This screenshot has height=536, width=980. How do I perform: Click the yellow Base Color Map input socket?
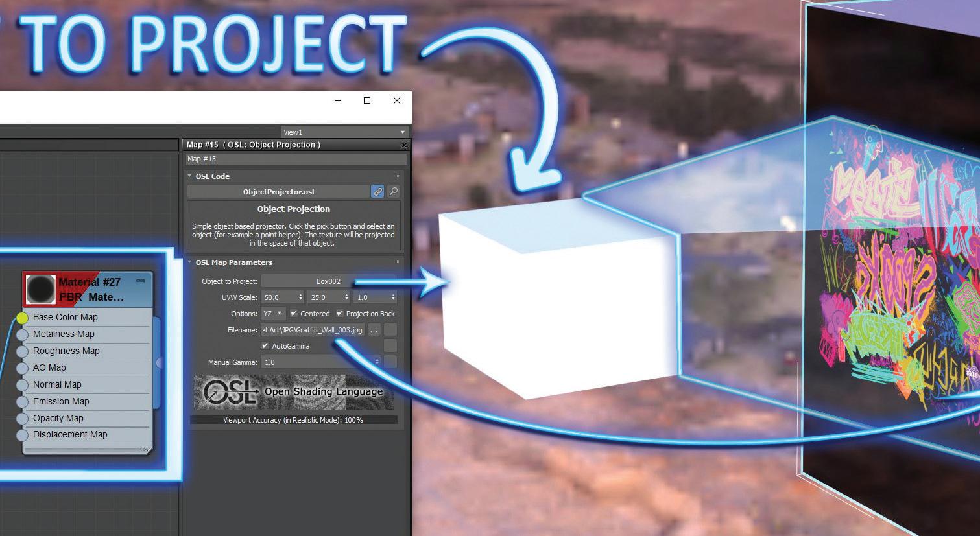22,318
